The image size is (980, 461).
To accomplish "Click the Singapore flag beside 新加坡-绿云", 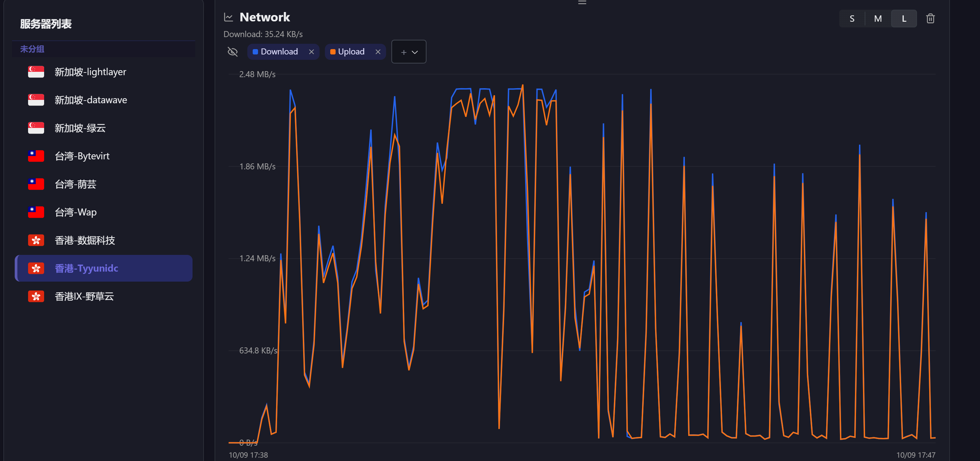I will point(36,128).
